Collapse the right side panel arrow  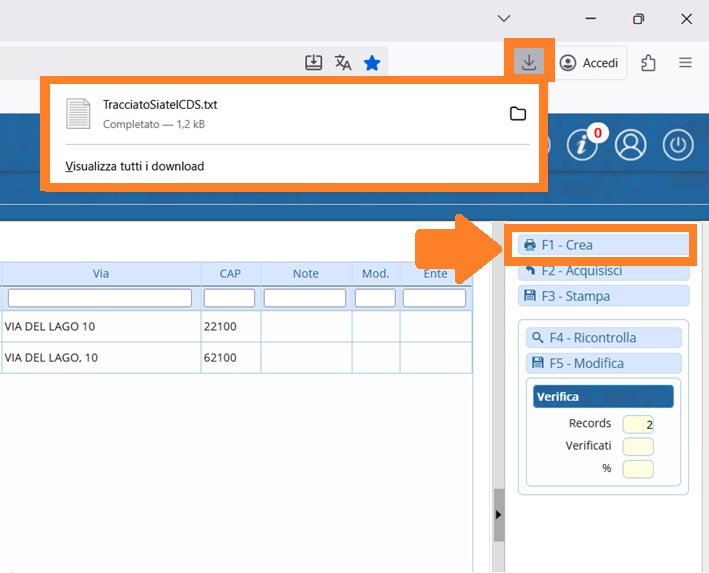coord(499,513)
